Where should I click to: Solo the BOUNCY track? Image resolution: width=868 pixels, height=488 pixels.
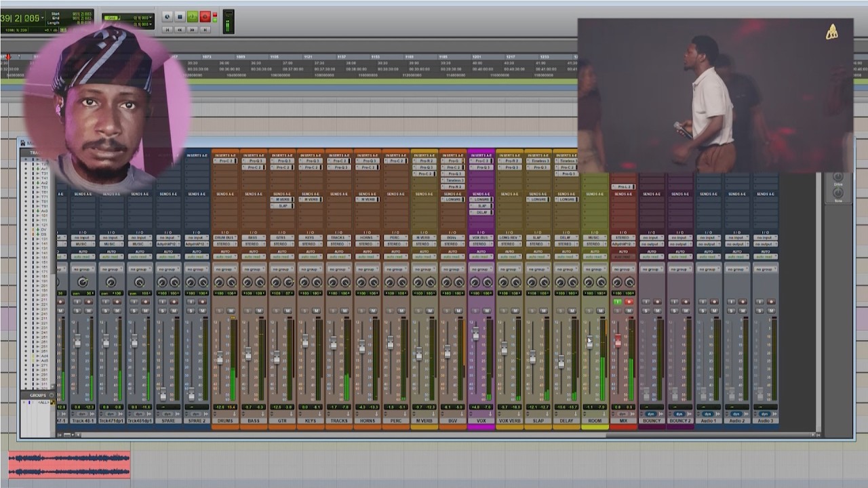646,310
